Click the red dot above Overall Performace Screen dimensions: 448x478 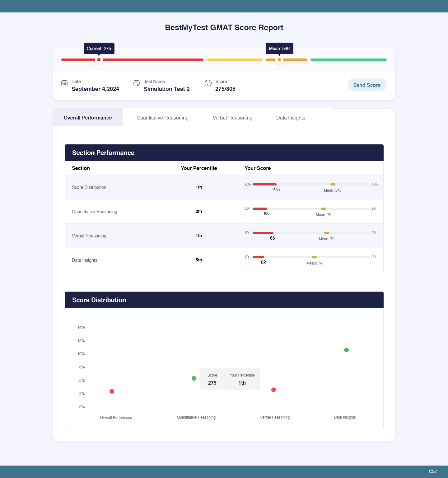point(112,391)
